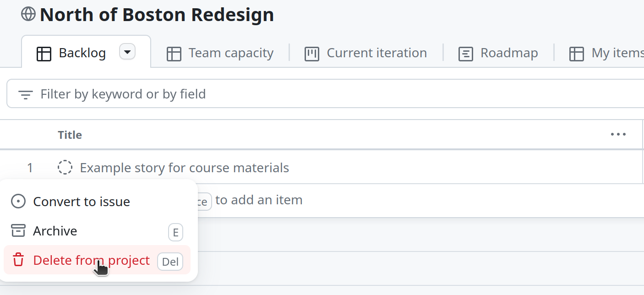Viewport: 644px width, 295px height.
Task: Open the Current iteration tab
Action: pos(377,53)
